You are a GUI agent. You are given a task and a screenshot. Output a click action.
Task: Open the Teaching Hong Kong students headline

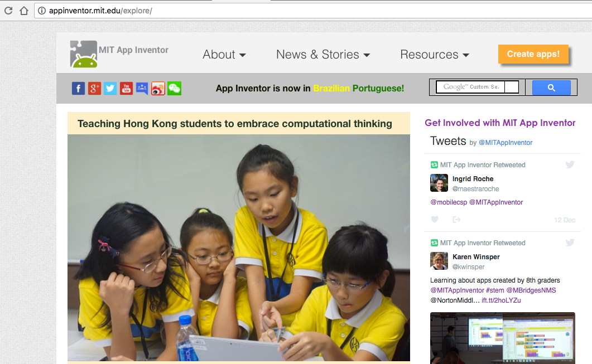[x=235, y=124]
